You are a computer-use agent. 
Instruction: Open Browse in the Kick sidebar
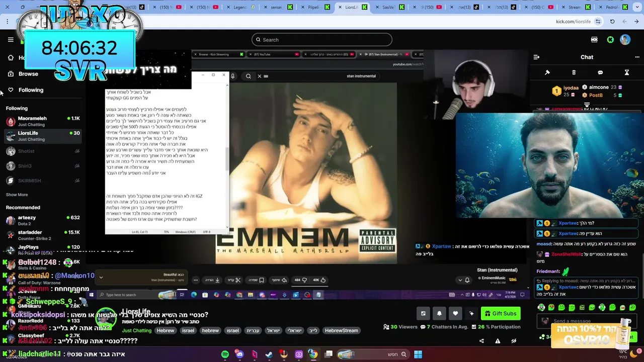click(28, 74)
